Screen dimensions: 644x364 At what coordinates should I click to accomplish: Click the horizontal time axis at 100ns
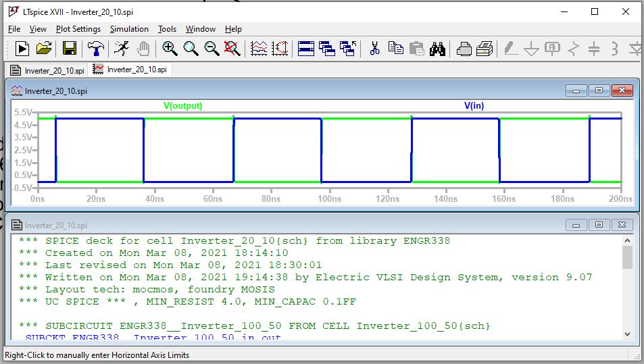pyautogui.click(x=329, y=199)
